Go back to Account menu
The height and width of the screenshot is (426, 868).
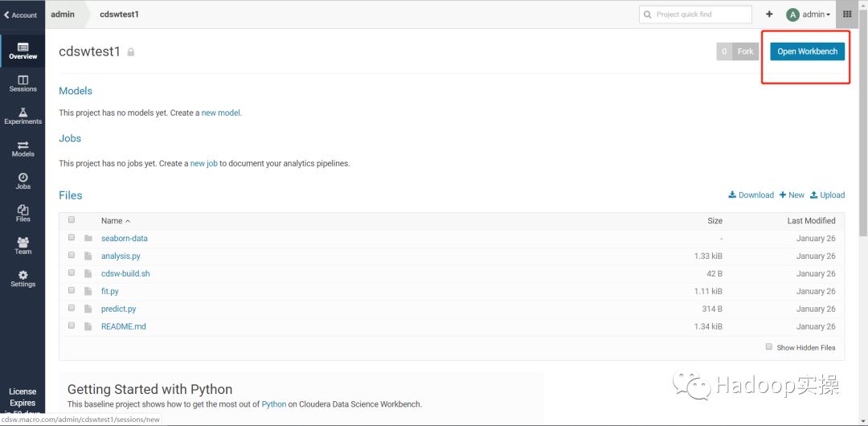[x=21, y=14]
